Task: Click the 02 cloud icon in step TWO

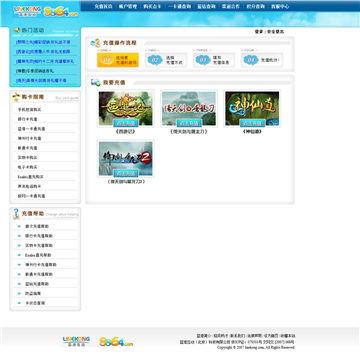Action: [155, 60]
